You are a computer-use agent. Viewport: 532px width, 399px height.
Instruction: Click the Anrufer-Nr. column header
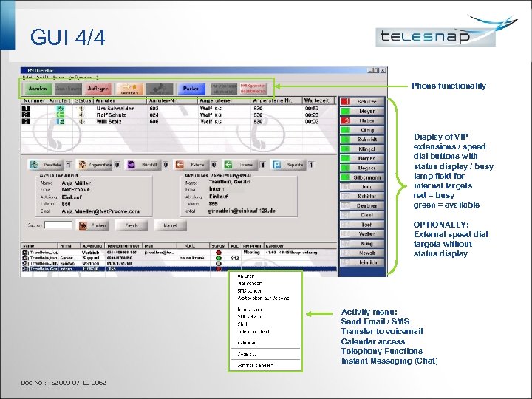pyautogui.click(x=173, y=100)
